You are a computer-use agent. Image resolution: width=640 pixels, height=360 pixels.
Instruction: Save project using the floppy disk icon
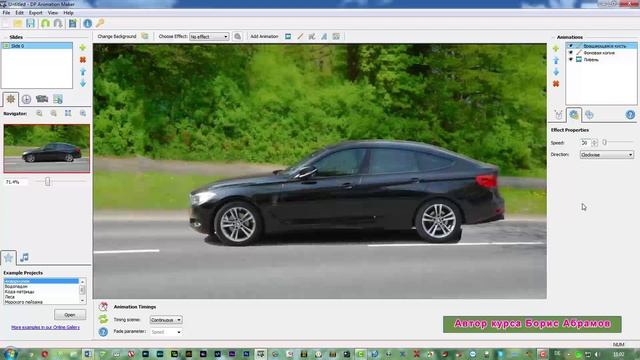click(x=31, y=23)
